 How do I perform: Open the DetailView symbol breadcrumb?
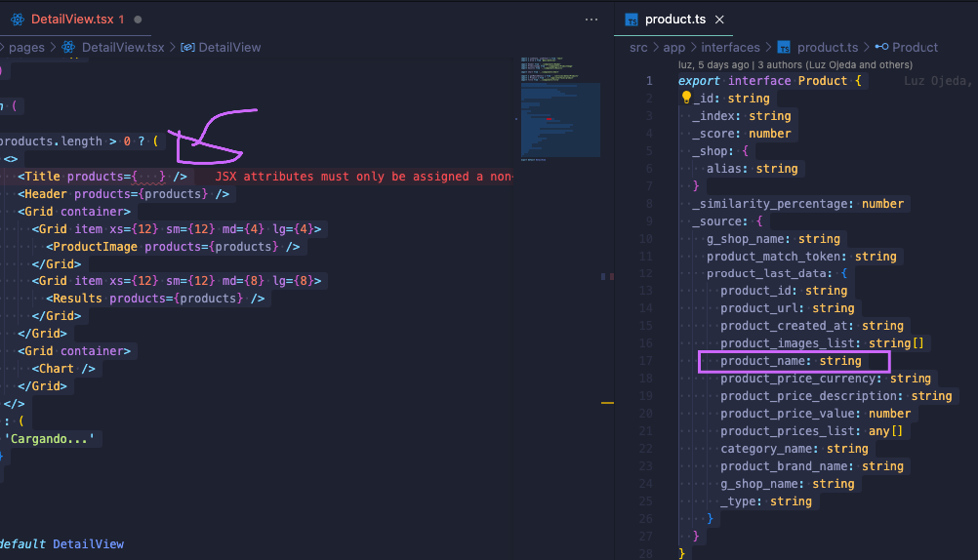click(229, 48)
